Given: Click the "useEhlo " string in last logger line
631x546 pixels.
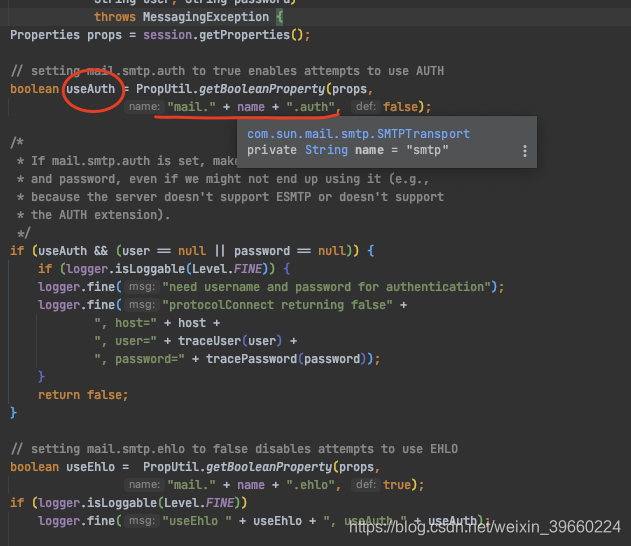Looking at the screenshot, I should click(x=197, y=521).
